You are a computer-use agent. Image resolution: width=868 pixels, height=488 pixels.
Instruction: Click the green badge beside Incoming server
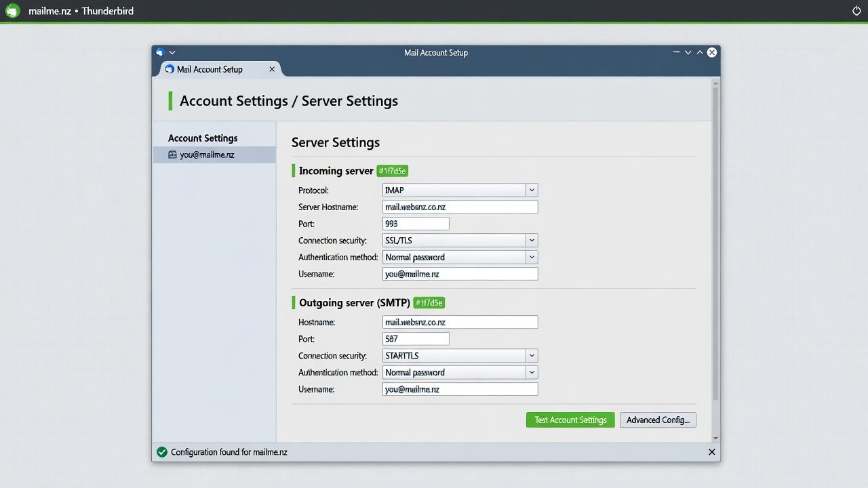[x=393, y=171]
